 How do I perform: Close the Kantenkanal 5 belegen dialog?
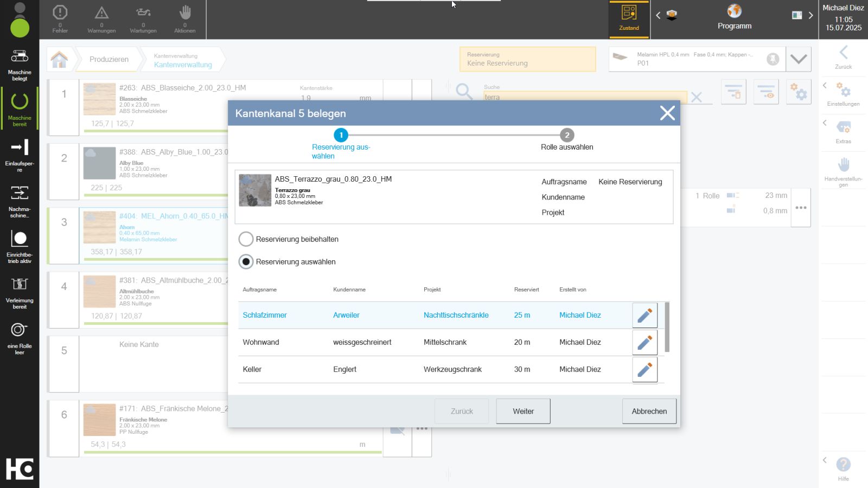coord(667,113)
